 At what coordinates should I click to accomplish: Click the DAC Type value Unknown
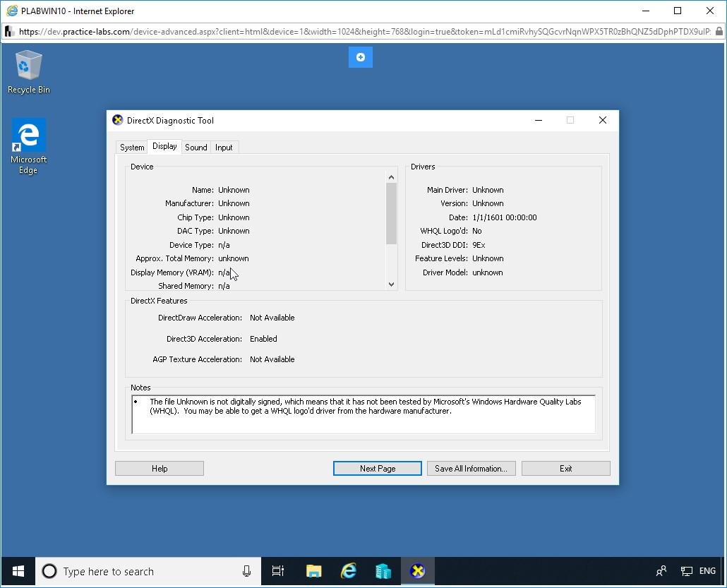click(234, 231)
